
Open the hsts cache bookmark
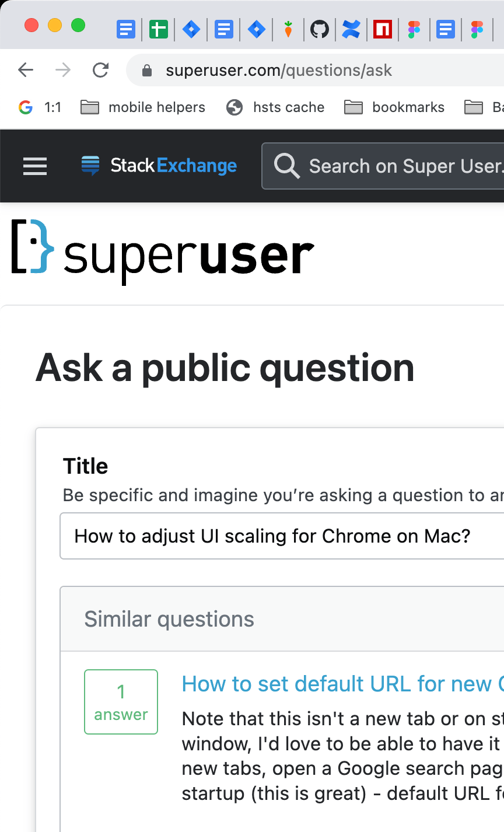click(275, 107)
